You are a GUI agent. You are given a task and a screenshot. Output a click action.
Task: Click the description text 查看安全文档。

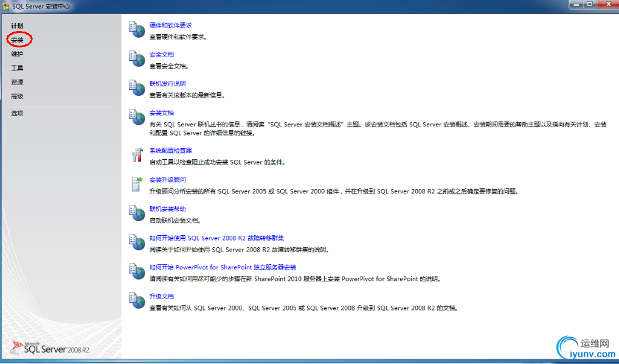(x=169, y=66)
